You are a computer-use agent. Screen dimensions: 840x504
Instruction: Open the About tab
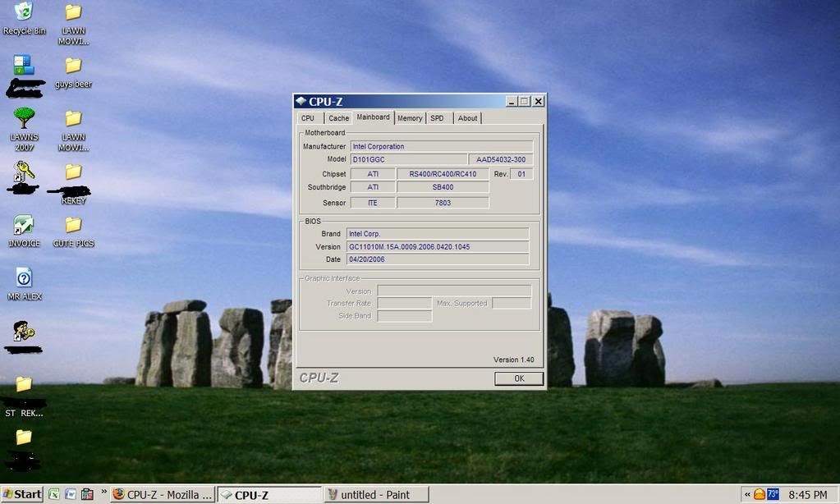click(468, 118)
